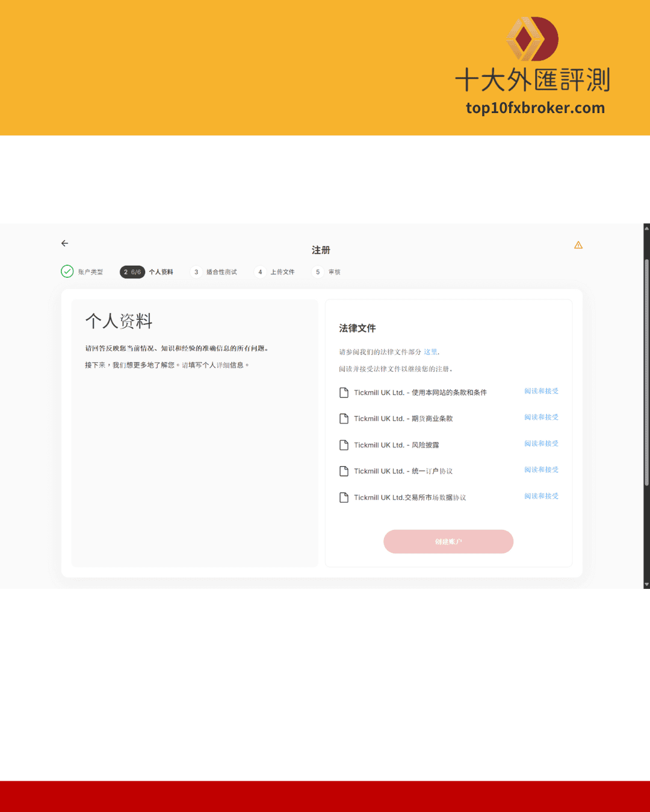Click the document icon beside 使用本网站的条款和条件
The width and height of the screenshot is (650, 812).
(344, 392)
